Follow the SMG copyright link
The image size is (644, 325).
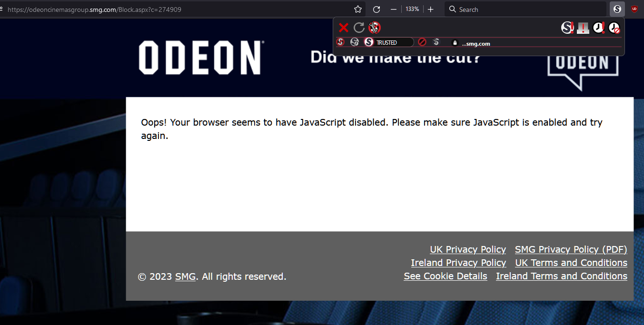[x=185, y=276]
